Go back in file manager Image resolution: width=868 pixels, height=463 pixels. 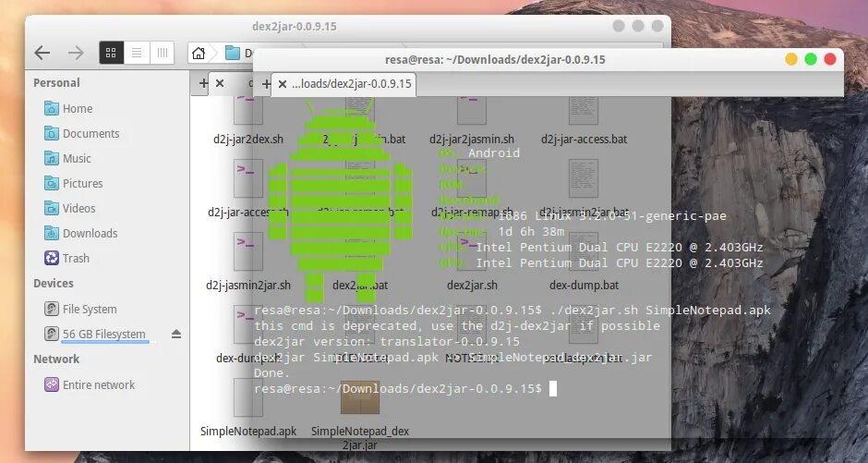coord(42,53)
